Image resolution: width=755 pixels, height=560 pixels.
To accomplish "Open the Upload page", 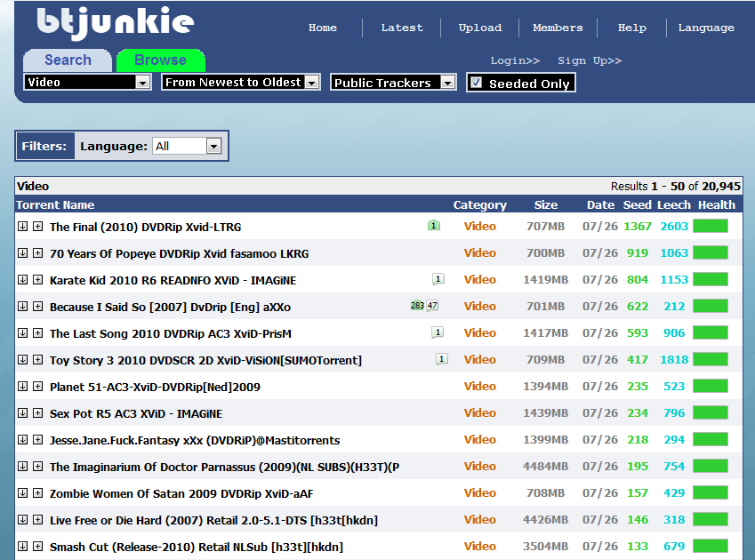I will click(480, 28).
